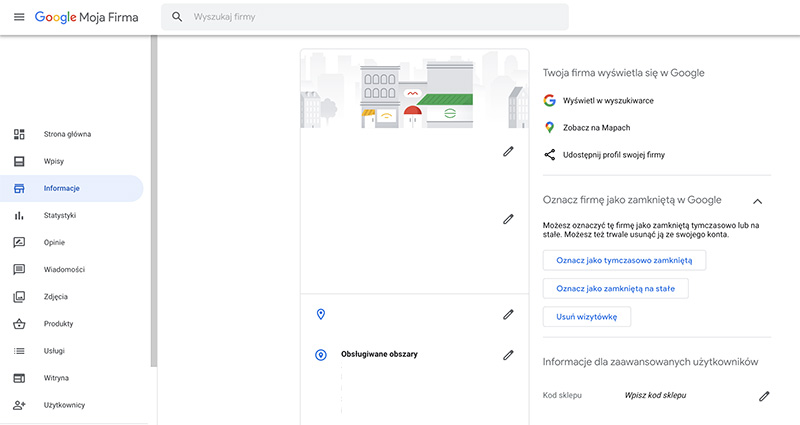Click the Usuń wizytówkę button

(x=587, y=317)
